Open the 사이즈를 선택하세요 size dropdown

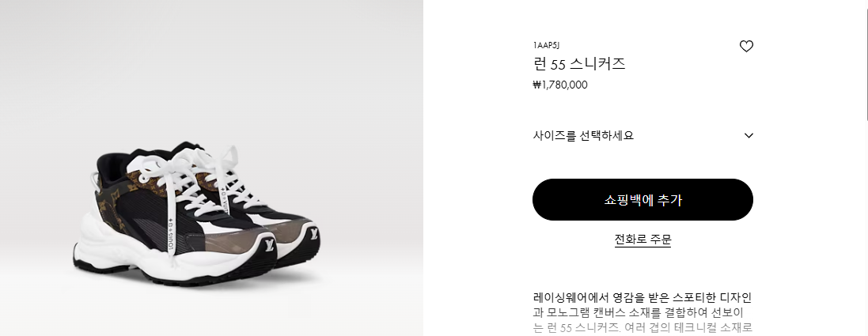pos(642,136)
